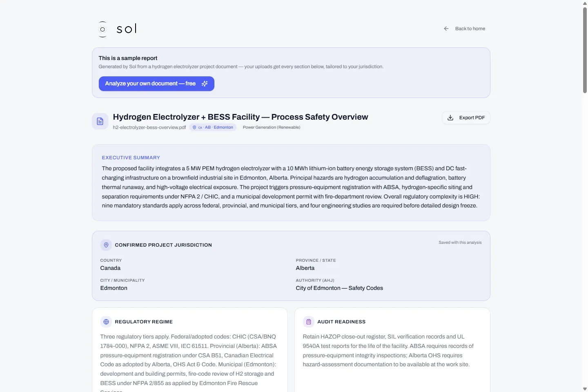
Task: Select the CA · AB · Edmonton jurisdiction tag
Action: (x=213, y=127)
